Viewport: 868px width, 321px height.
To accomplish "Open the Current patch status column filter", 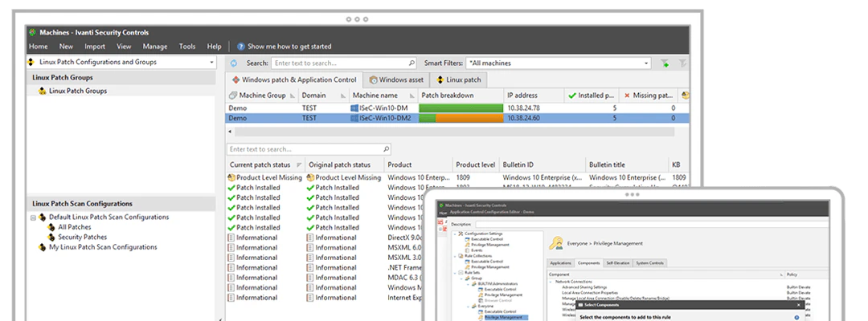I will pyautogui.click(x=300, y=165).
